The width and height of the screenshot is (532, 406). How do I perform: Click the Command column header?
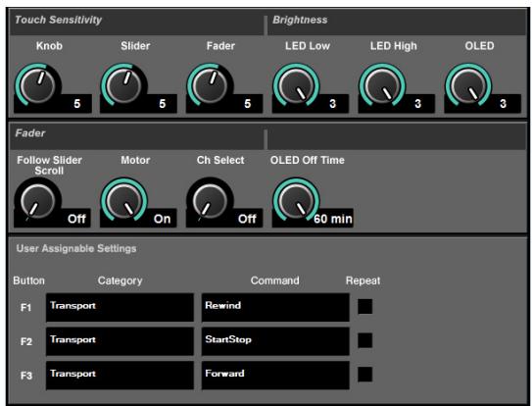[x=275, y=280]
